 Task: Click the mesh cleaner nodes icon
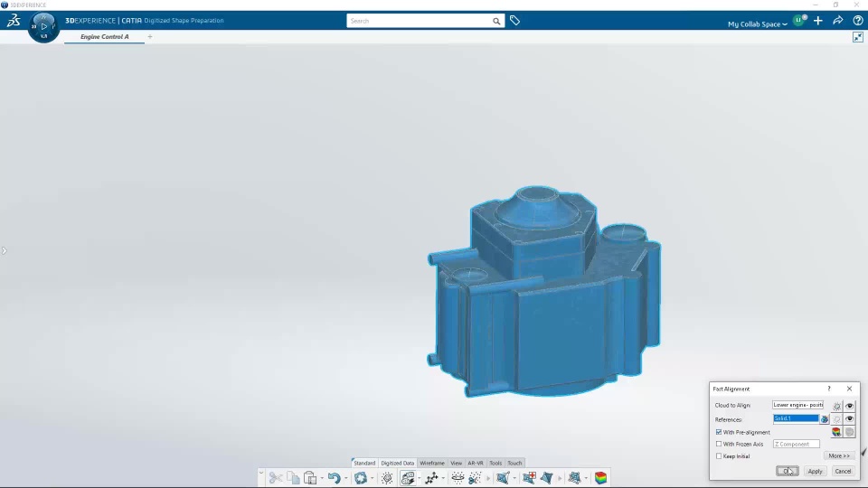(x=575, y=477)
